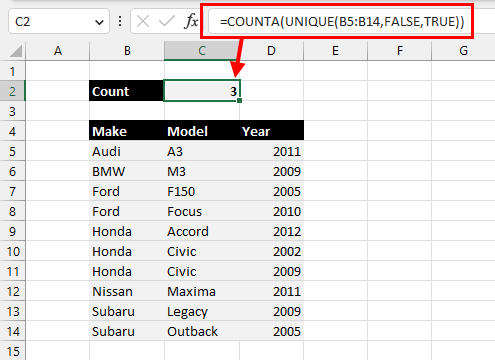Click the Insert Function fx icon
Viewport: 495px width, 360px height.
click(x=191, y=22)
